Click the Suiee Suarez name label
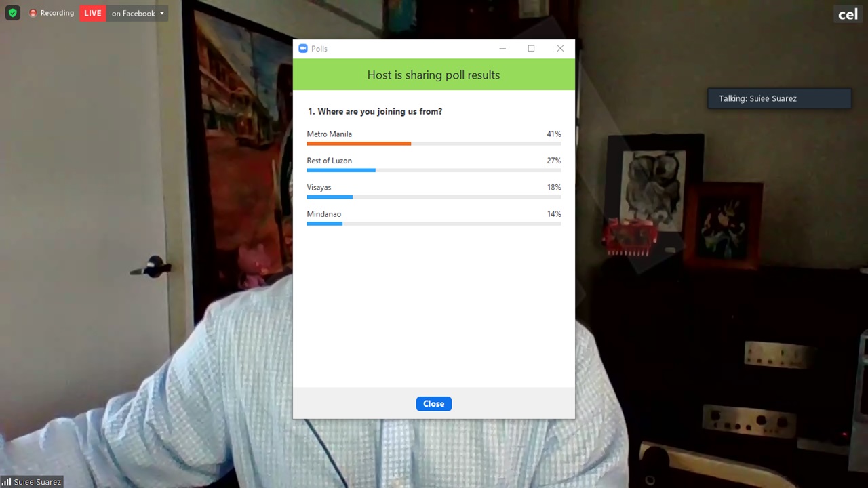868x488 pixels. point(38,482)
